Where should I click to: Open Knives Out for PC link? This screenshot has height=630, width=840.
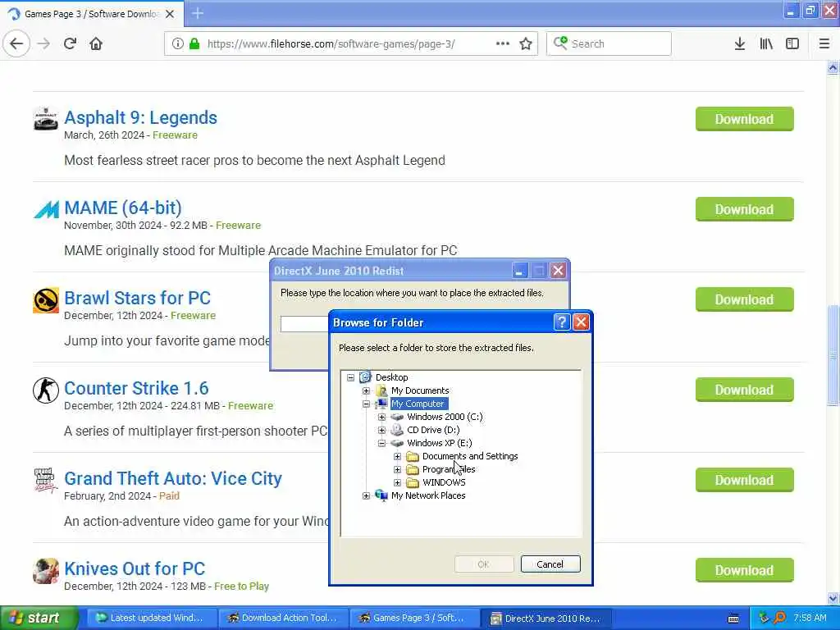coord(135,569)
